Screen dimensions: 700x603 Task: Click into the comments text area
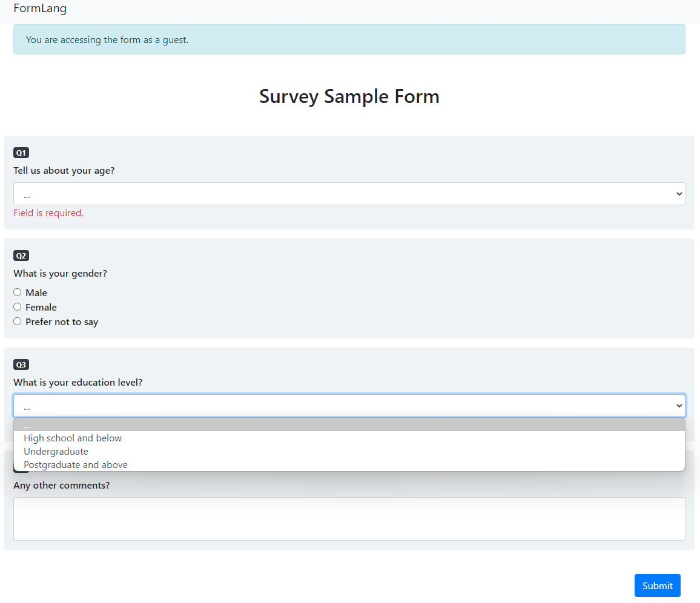349,518
